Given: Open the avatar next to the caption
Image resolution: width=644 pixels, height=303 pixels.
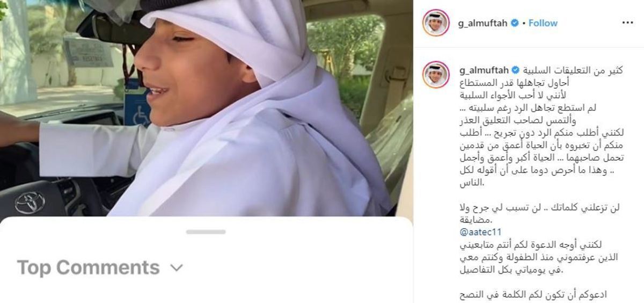Looking at the screenshot, I should tap(436, 74).
